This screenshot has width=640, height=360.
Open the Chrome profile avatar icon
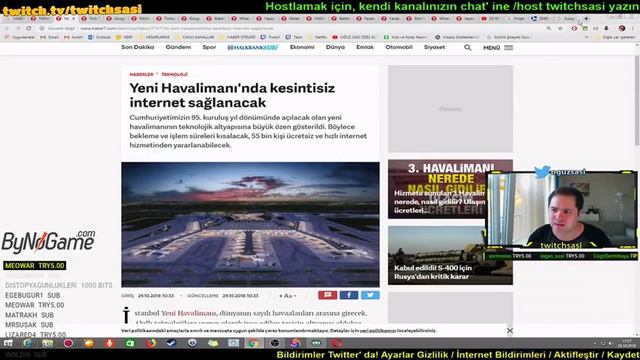(x=622, y=29)
